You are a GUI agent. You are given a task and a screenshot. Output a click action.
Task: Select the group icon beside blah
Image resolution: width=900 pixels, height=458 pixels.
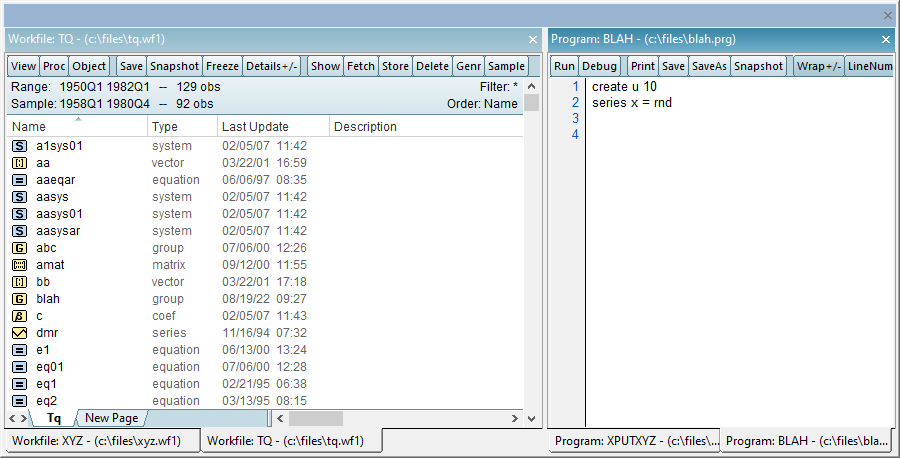[19, 299]
